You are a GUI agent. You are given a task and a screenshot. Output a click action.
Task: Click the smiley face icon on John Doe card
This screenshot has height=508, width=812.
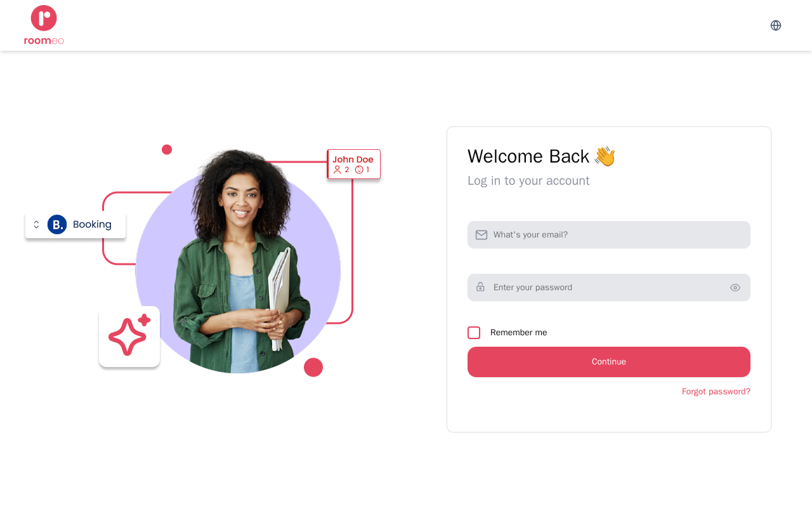tap(359, 170)
